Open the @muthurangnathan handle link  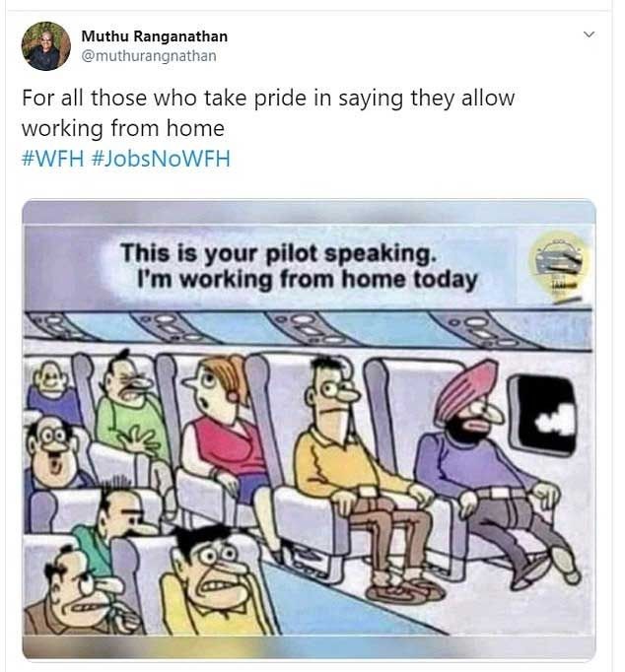[x=149, y=56]
